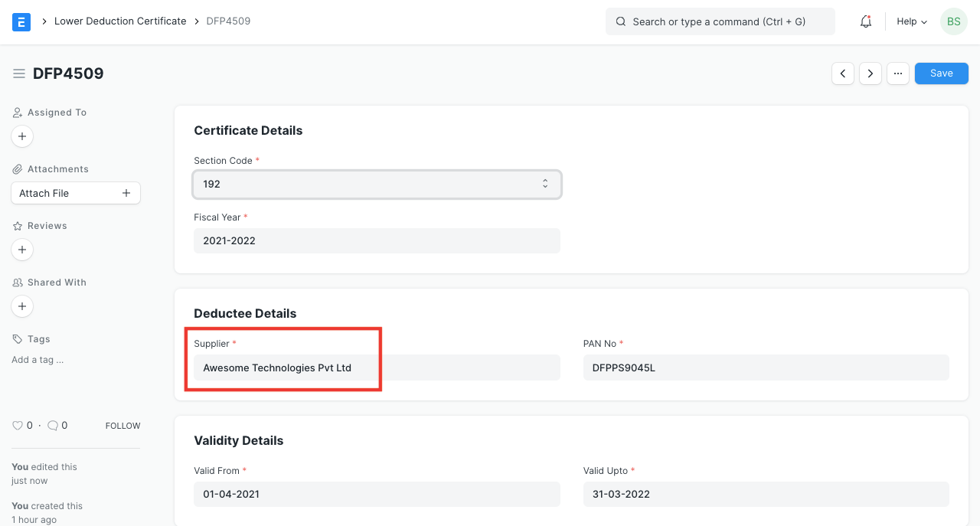
Task: Click the Attach File button
Action: [x=75, y=193]
